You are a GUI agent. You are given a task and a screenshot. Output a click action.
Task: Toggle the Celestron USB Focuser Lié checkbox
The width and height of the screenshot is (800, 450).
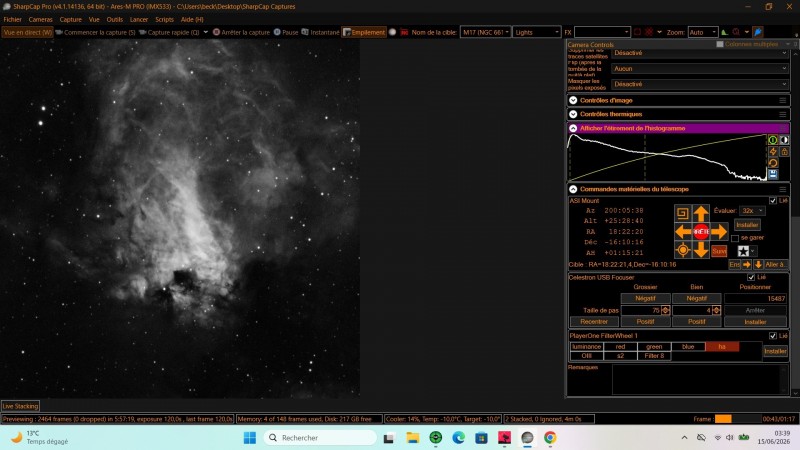pyautogui.click(x=751, y=278)
